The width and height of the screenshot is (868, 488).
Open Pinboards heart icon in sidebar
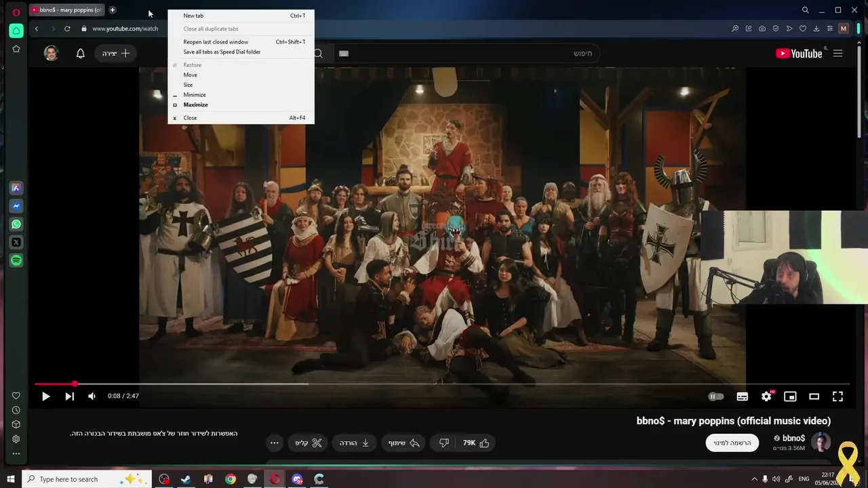[16, 396]
